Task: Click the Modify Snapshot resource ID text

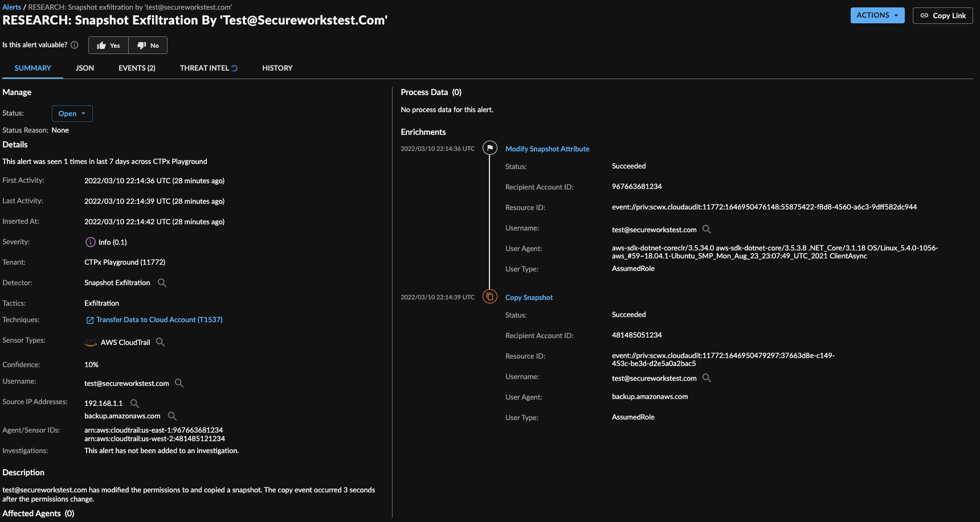Action: [765, 207]
